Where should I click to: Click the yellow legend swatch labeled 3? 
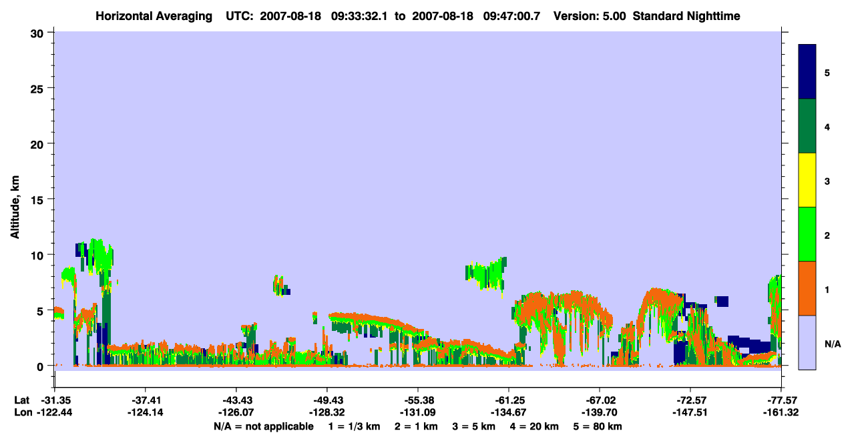click(x=807, y=180)
